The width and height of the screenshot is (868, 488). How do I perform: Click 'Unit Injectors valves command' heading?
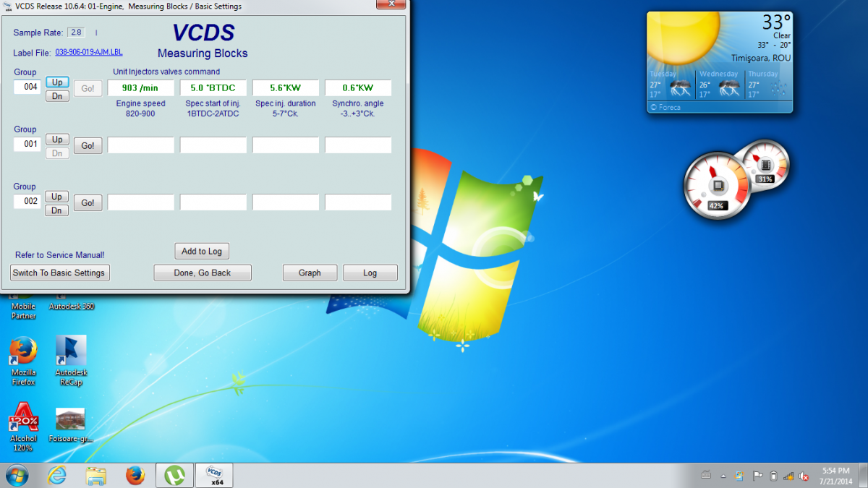coord(166,72)
